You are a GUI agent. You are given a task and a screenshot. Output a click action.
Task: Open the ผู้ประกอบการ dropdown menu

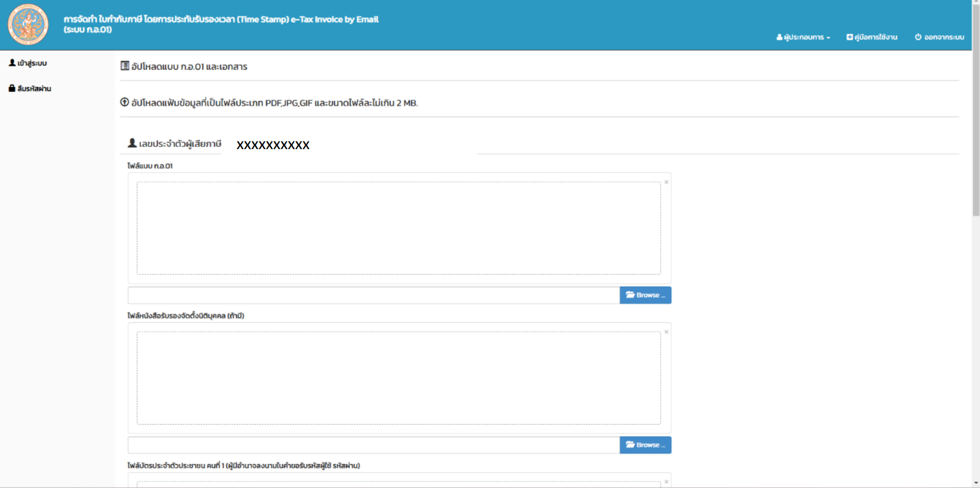[x=803, y=37]
